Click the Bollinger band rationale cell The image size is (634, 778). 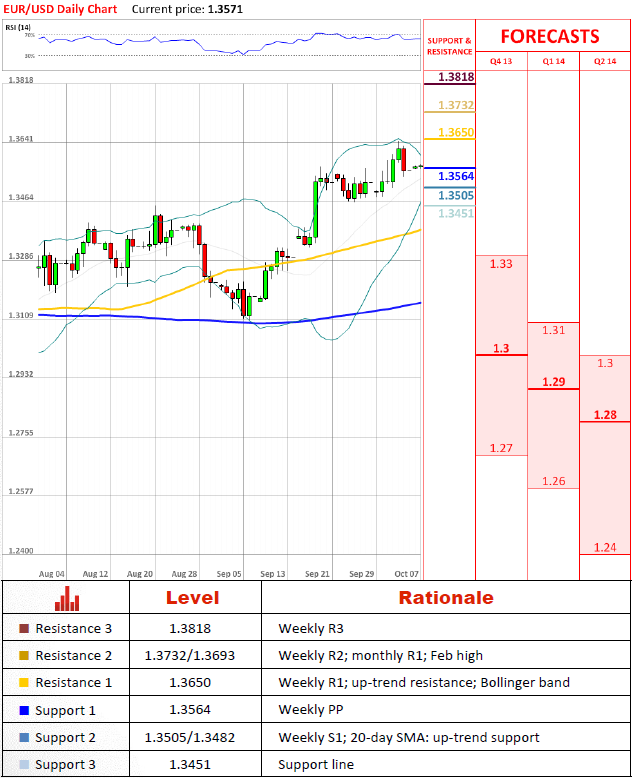point(424,683)
